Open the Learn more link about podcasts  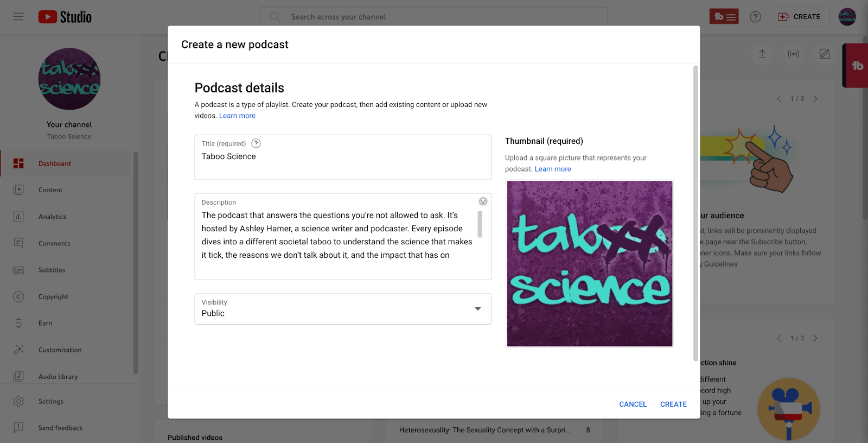(237, 115)
